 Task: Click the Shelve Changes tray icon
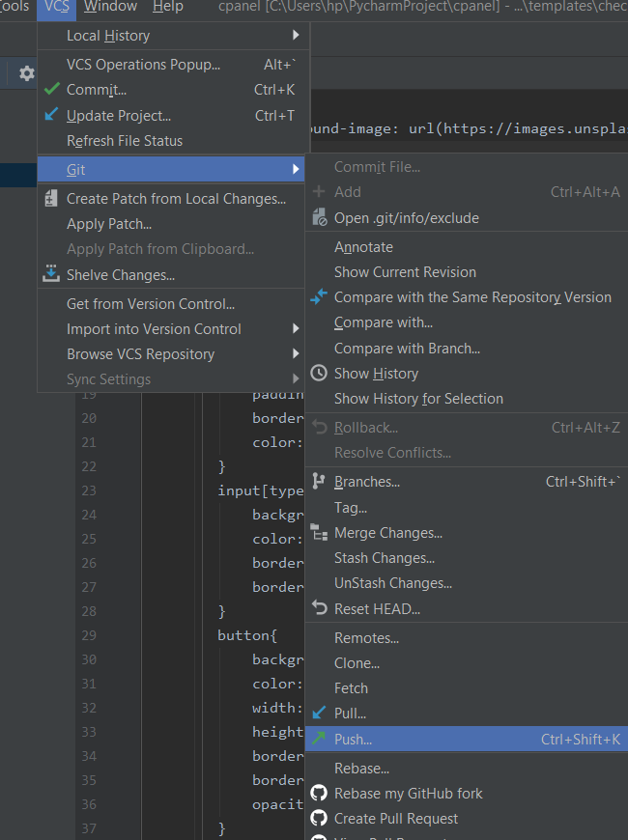(52, 275)
